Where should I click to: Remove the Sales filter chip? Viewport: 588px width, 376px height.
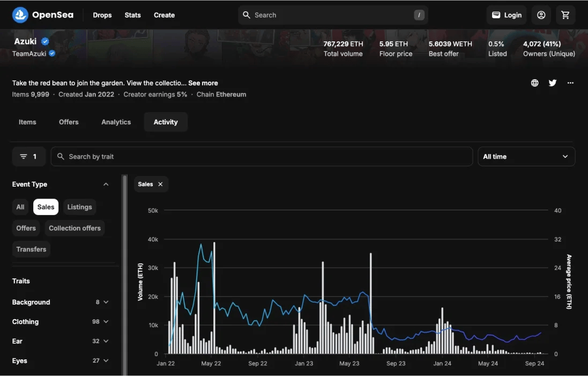pos(160,184)
